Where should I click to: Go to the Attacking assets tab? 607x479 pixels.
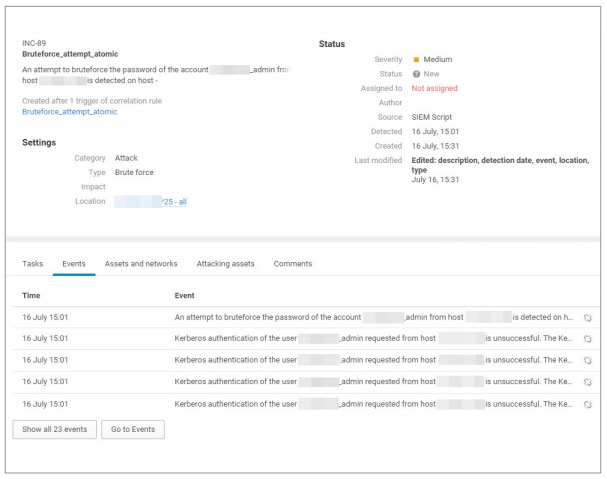(x=225, y=264)
